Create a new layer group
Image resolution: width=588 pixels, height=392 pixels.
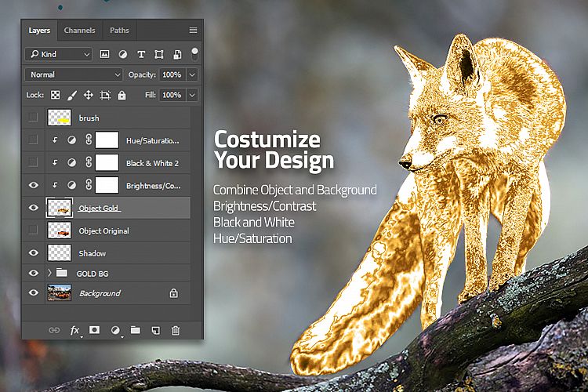point(135,330)
